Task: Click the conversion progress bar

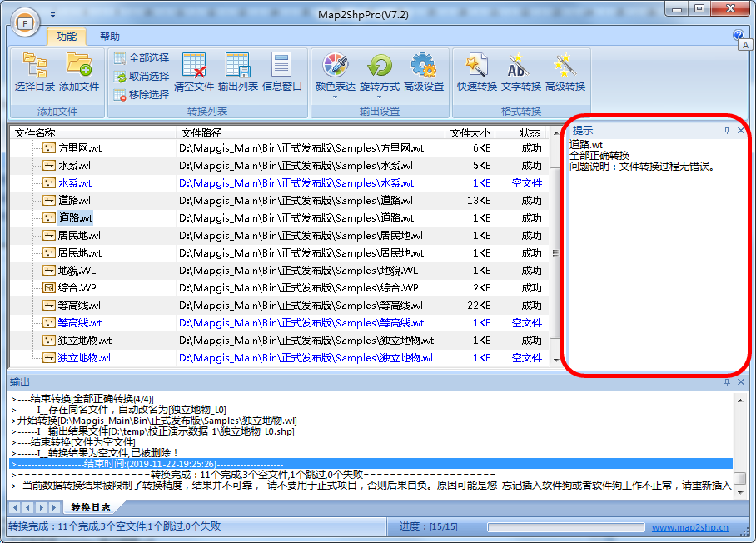Action: (565, 527)
